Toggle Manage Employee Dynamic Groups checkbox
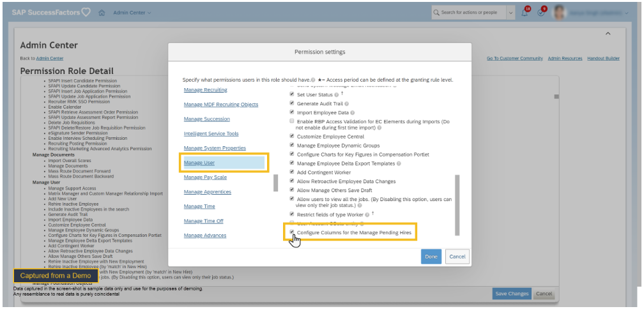Image resolution: width=644 pixels, height=309 pixels. 292,146
